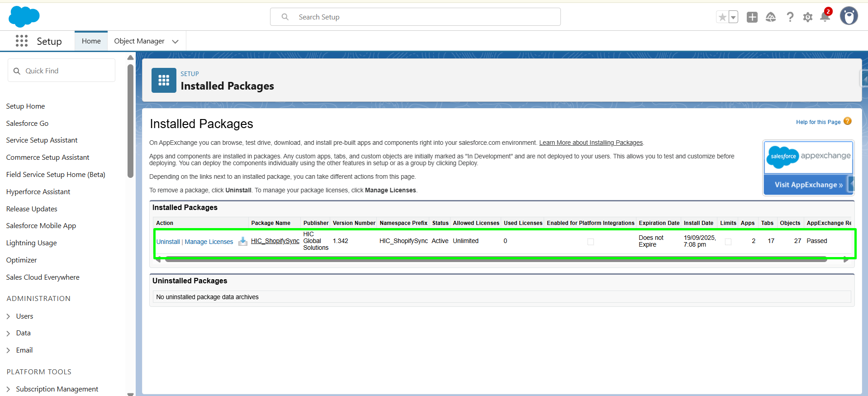Click the Version Number column header
Image resolution: width=868 pixels, height=396 pixels.
click(354, 223)
